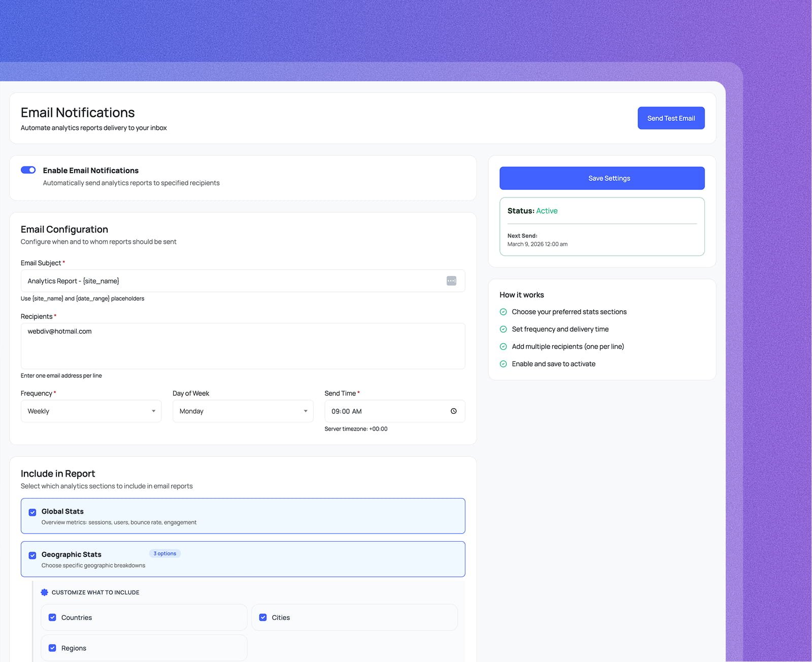Uncheck the Geographic Stats checkbox
Viewport: 812px width, 662px height.
[x=32, y=554]
